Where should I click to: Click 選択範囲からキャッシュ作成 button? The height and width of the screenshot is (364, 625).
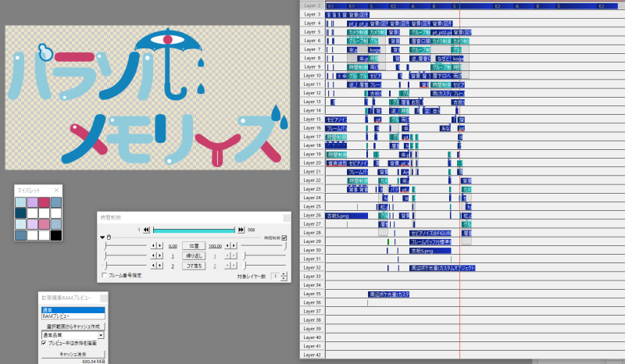click(73, 327)
